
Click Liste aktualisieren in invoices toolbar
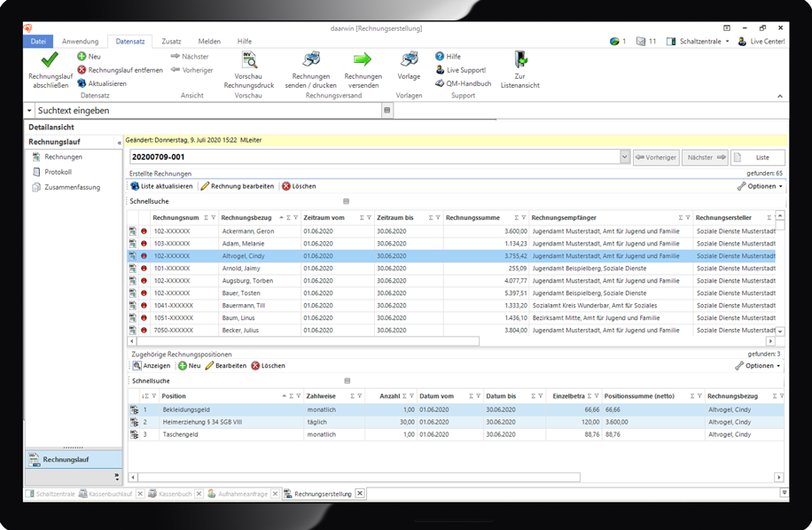pos(161,186)
